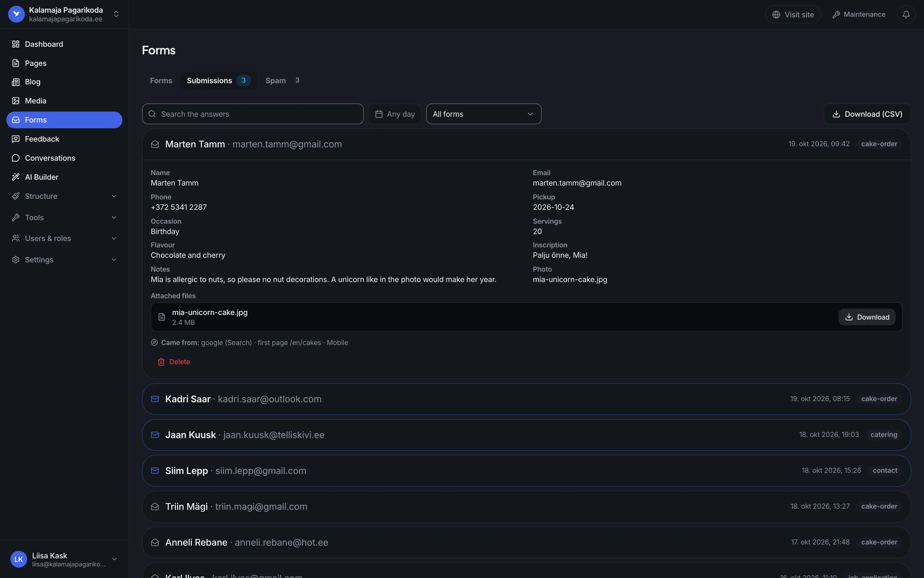924x578 pixels.
Task: Click the contact tag on Siim Lepp's row
Action: pos(885,470)
